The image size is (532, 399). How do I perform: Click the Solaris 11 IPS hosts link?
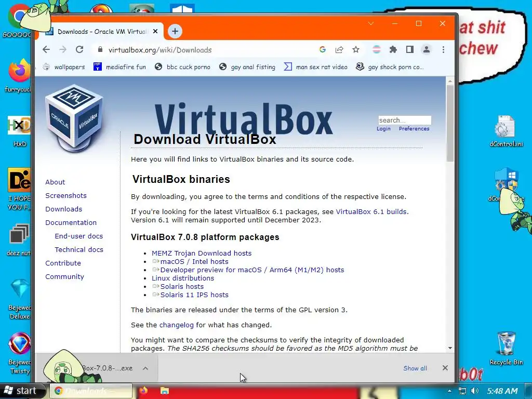click(194, 295)
